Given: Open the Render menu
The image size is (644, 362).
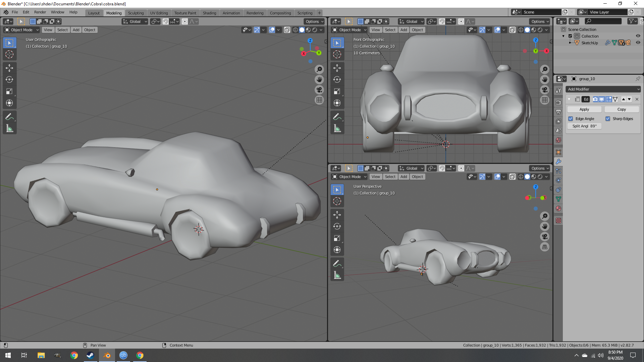Looking at the screenshot, I should click(40, 12).
